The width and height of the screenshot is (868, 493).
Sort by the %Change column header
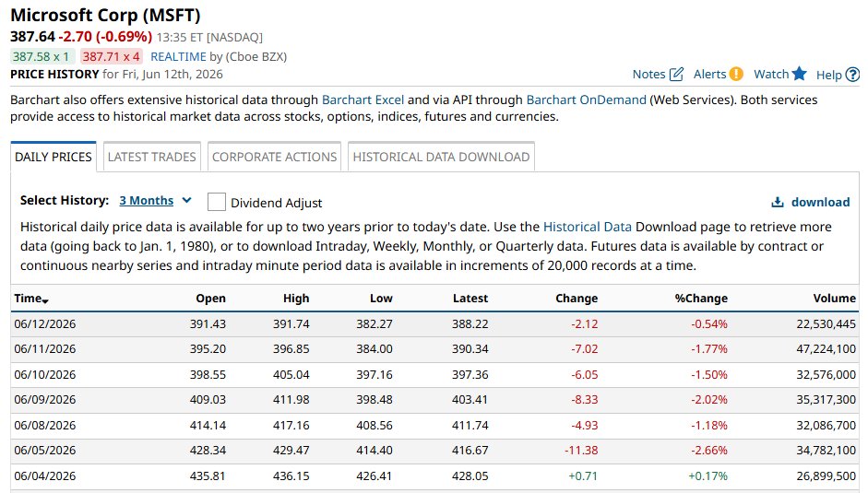(x=701, y=299)
